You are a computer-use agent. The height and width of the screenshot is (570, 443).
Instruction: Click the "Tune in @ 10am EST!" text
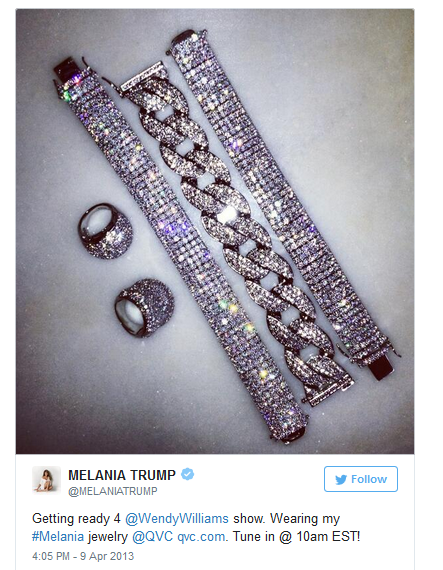[297, 537]
